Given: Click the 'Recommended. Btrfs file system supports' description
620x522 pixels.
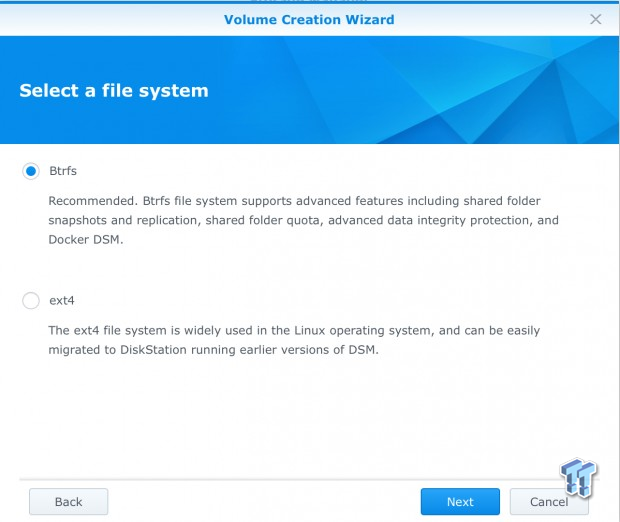Looking at the screenshot, I should pyautogui.click(x=303, y=220).
